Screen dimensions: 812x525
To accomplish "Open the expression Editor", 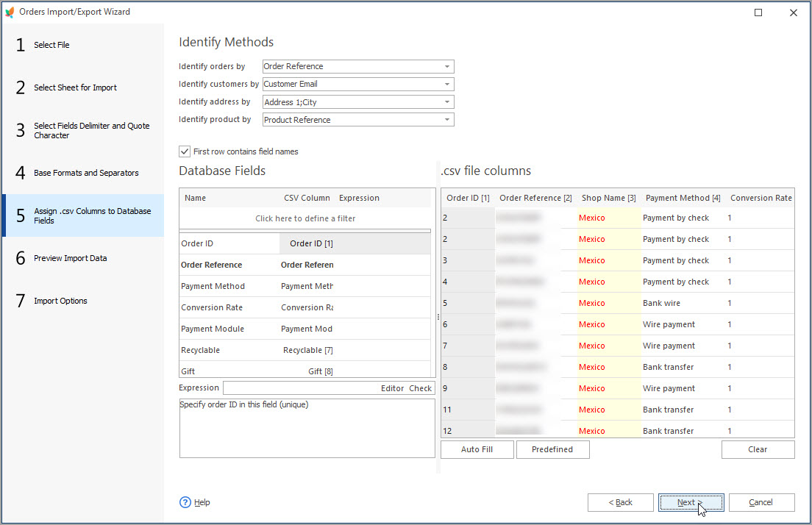I will (x=392, y=388).
